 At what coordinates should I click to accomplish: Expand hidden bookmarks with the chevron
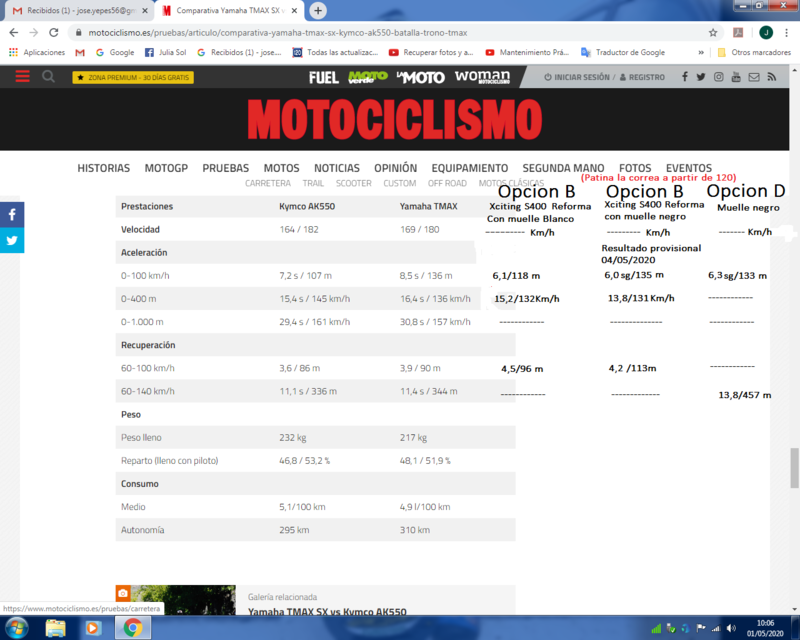tap(701, 52)
